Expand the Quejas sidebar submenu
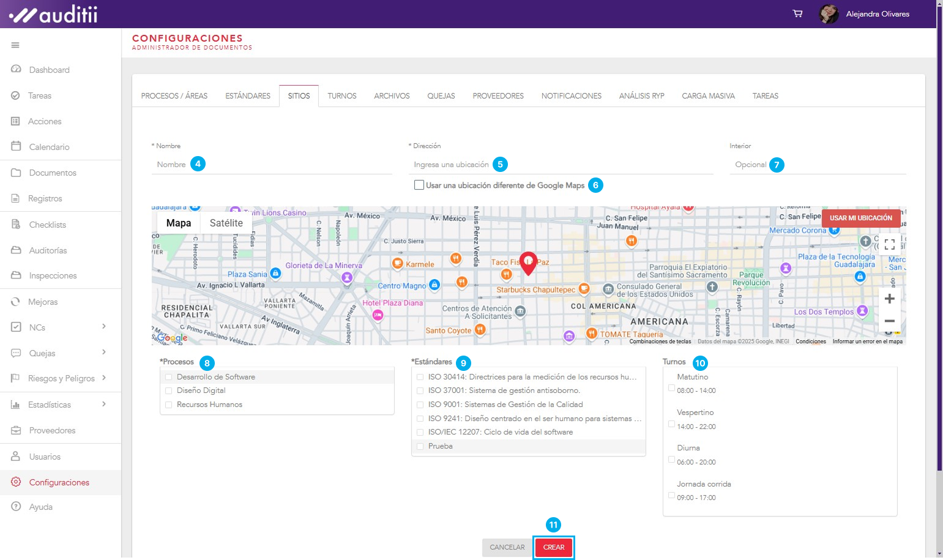This screenshot has height=560, width=943. tap(104, 353)
